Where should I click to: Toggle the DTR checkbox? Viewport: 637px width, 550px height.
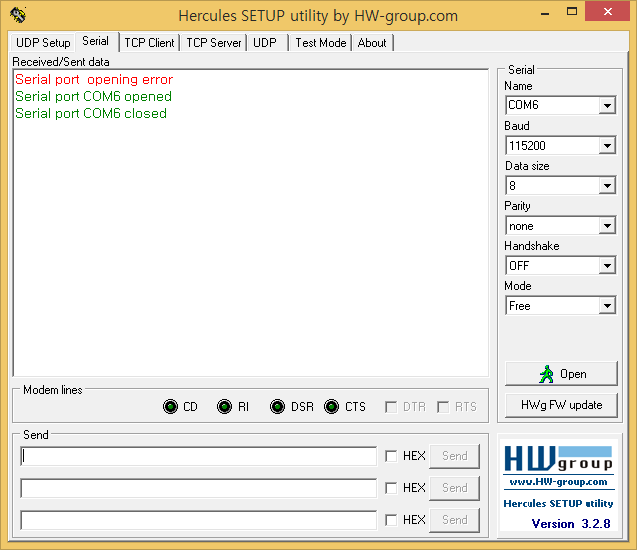coord(391,407)
